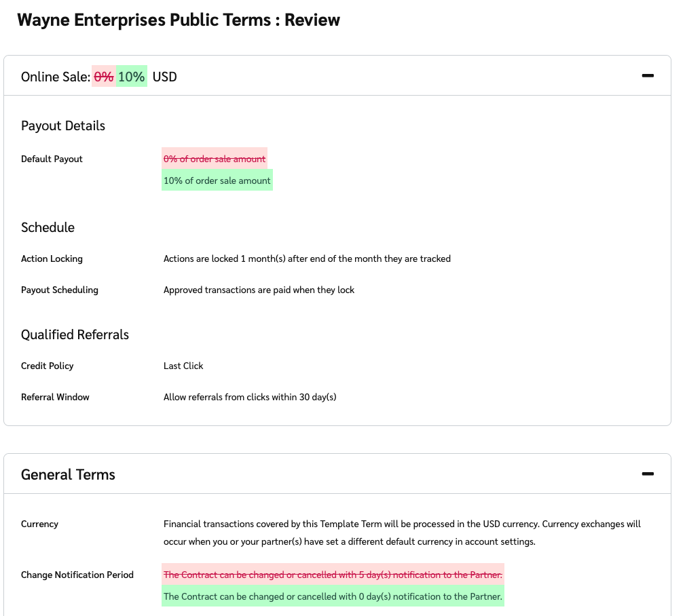Click the Referral Window label
This screenshot has width=685, height=616.
pyautogui.click(x=55, y=397)
